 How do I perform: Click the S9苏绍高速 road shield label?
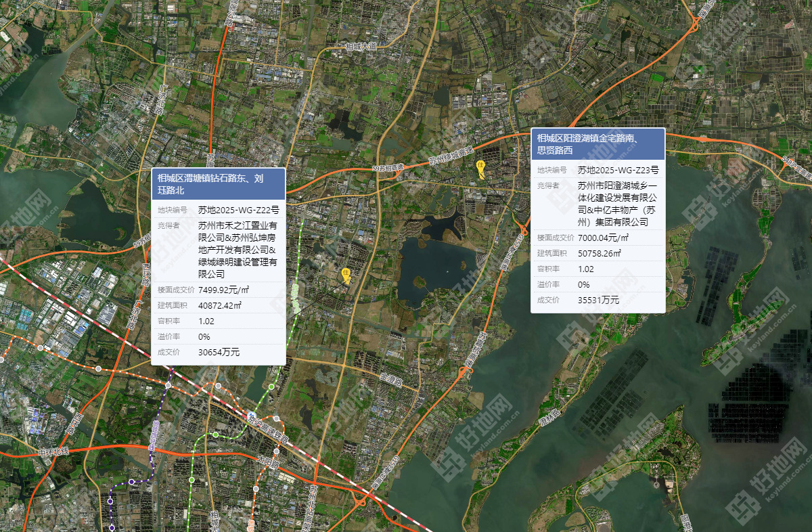pyautogui.click(x=387, y=167)
